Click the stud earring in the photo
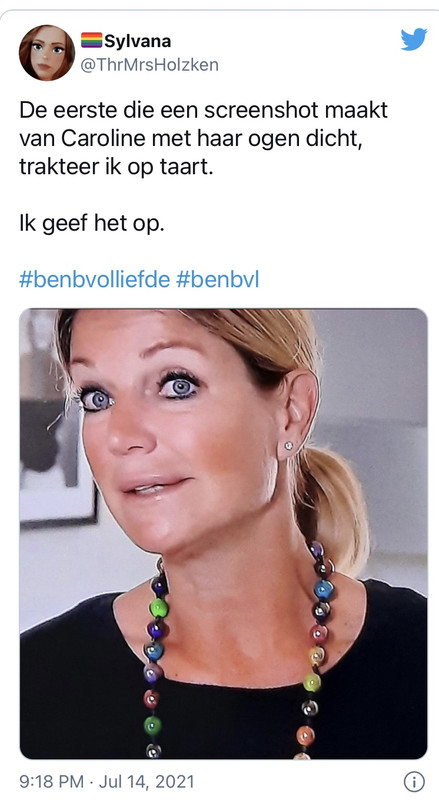Screen dimensions: 439x800 coord(288,445)
